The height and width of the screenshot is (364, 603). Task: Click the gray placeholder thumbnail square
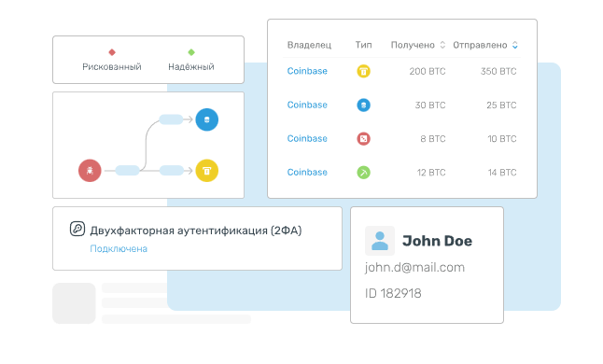(x=74, y=303)
